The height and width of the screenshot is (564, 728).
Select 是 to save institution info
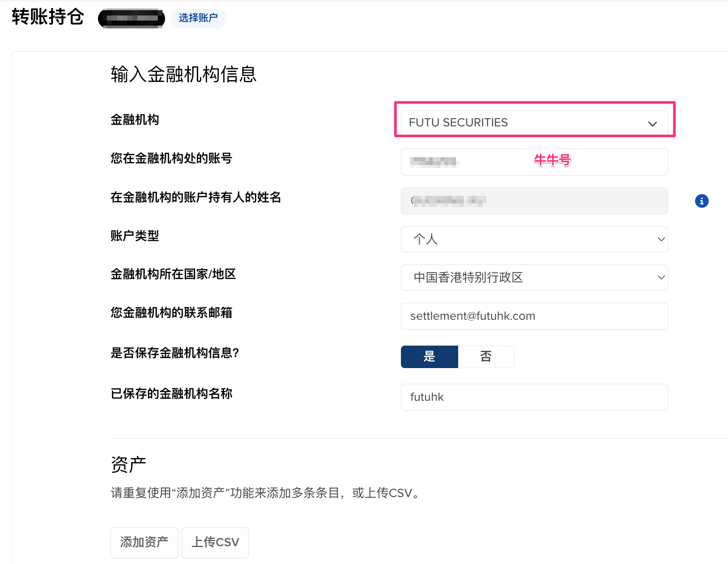pos(429,357)
